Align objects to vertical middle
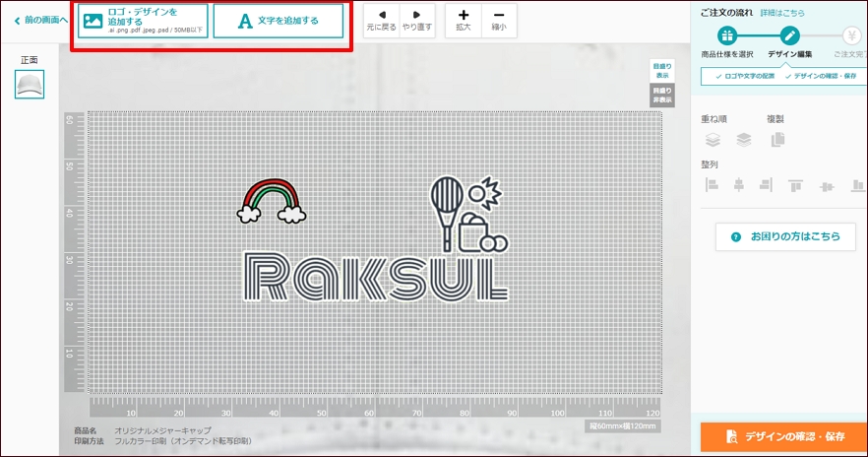 point(827,187)
